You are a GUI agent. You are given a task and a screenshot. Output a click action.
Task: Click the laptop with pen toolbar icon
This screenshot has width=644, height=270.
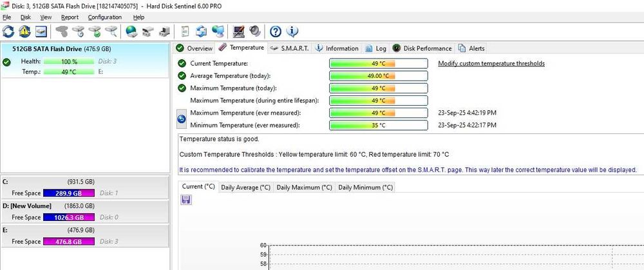coord(239,31)
